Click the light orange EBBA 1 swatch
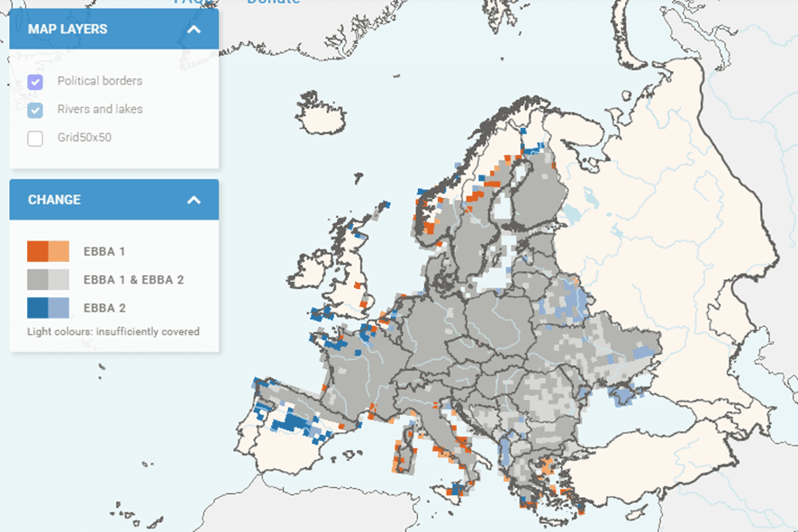 pyautogui.click(x=58, y=251)
